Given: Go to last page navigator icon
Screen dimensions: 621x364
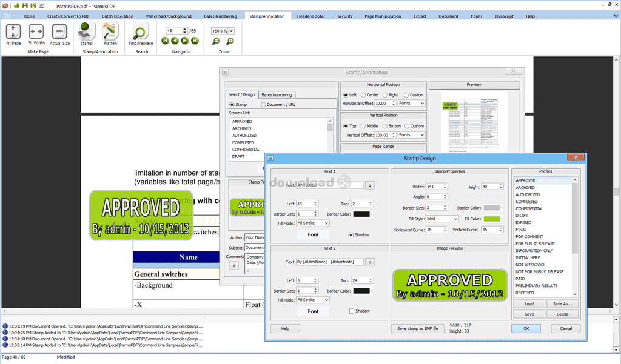Looking at the screenshot, I should click(x=195, y=41).
